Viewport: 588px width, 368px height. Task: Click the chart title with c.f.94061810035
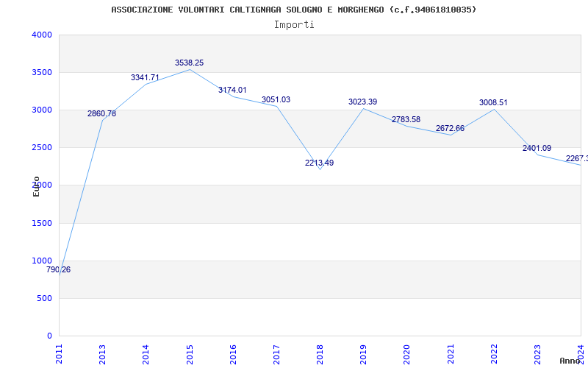pos(293,10)
